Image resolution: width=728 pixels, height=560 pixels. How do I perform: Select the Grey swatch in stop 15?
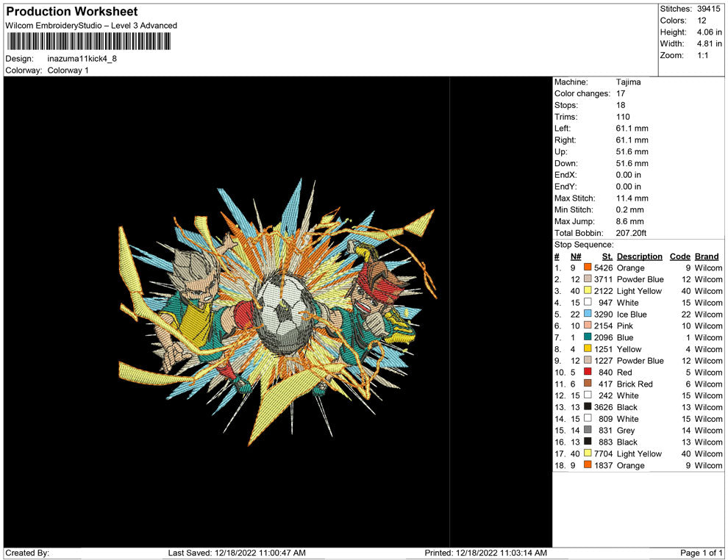pos(588,431)
